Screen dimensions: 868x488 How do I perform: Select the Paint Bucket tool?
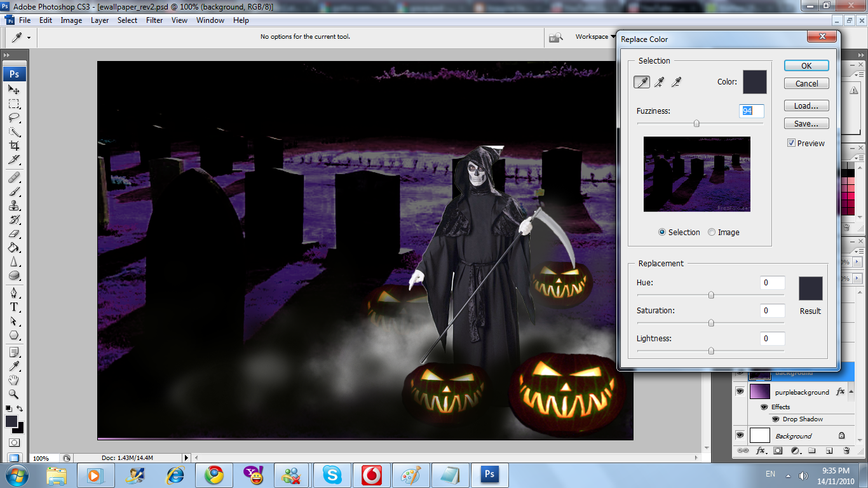[14, 247]
